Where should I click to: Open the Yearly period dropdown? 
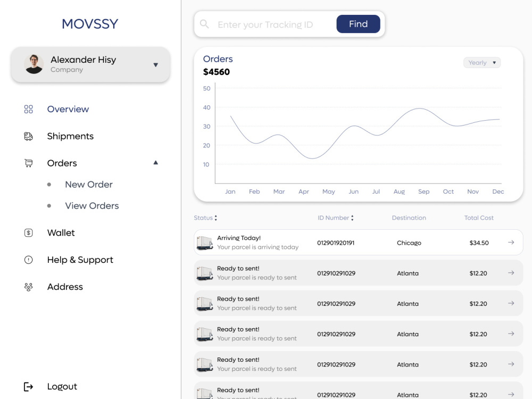(481, 62)
